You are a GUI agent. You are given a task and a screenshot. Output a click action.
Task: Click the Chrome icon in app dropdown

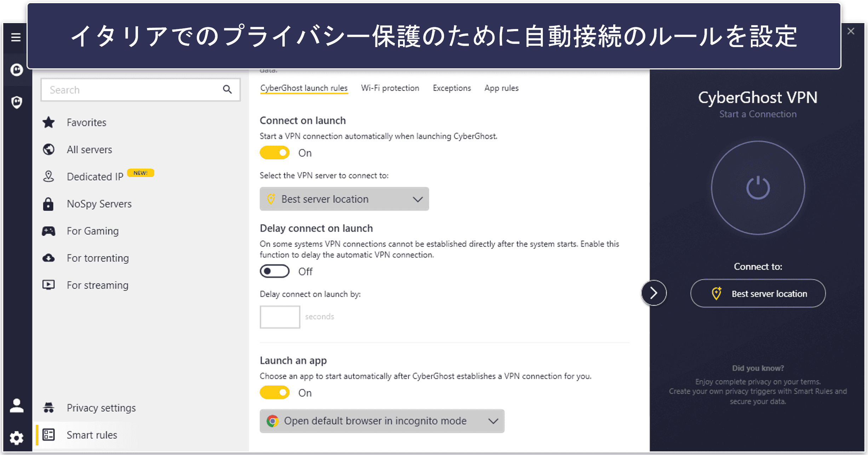(272, 421)
